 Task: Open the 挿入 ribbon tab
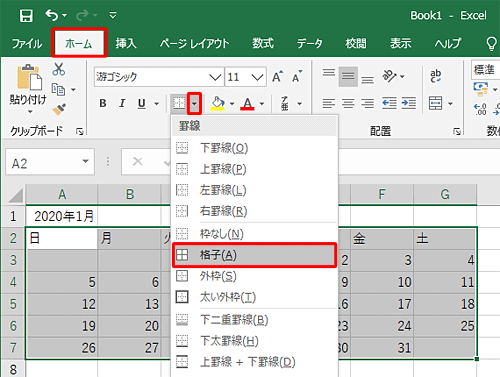pos(126,44)
